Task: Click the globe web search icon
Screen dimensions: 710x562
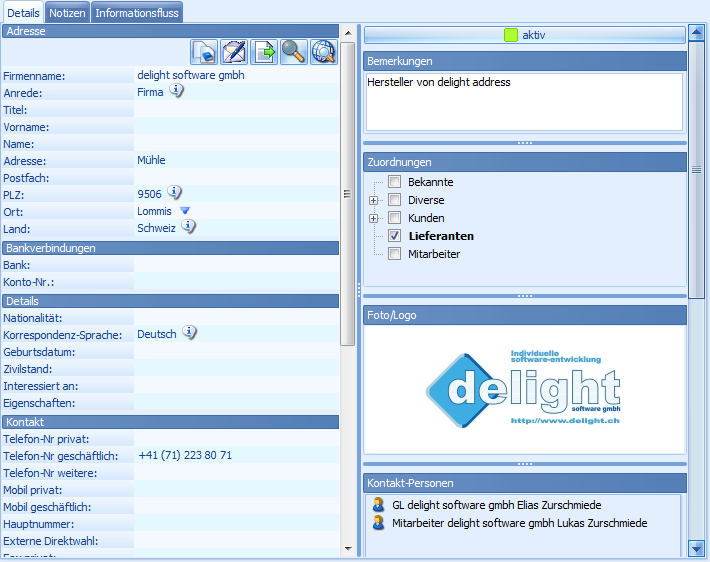Action: (x=323, y=52)
